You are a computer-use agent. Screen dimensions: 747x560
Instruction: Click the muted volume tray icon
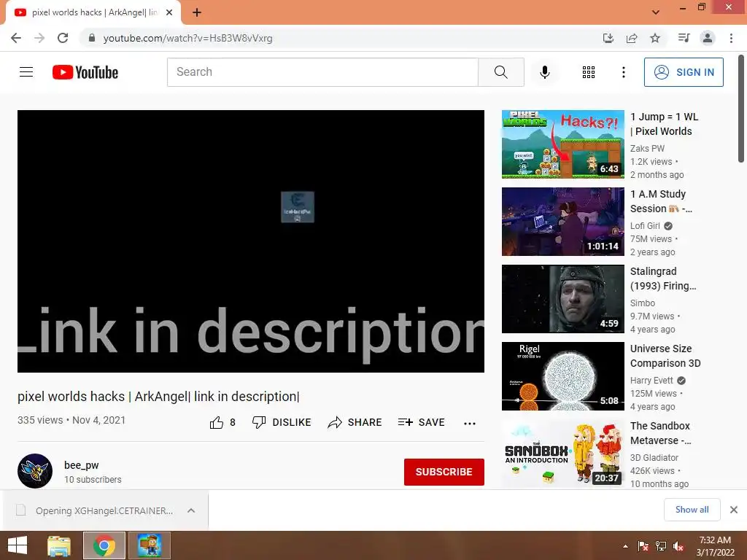(x=678, y=546)
